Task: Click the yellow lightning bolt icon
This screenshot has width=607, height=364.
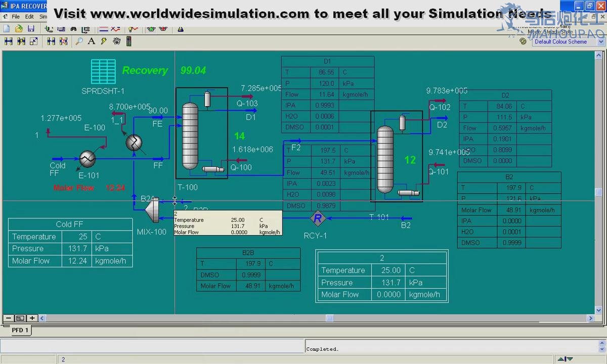Action: [x=104, y=41]
